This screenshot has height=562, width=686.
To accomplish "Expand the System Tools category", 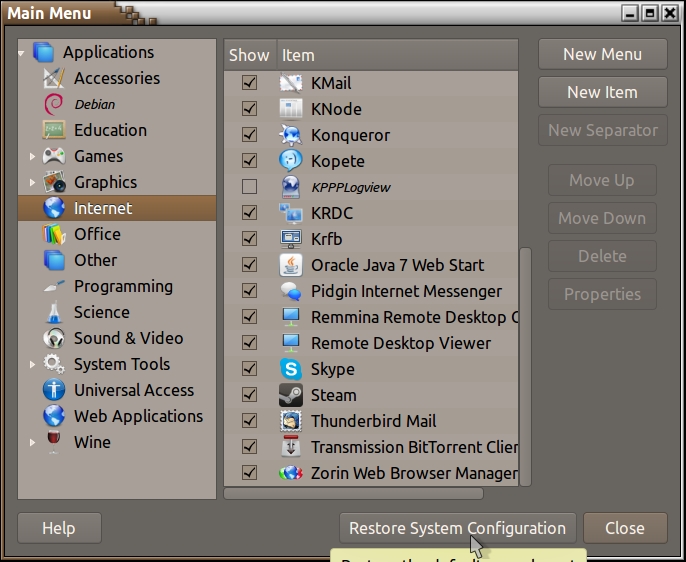I will click(x=32, y=364).
